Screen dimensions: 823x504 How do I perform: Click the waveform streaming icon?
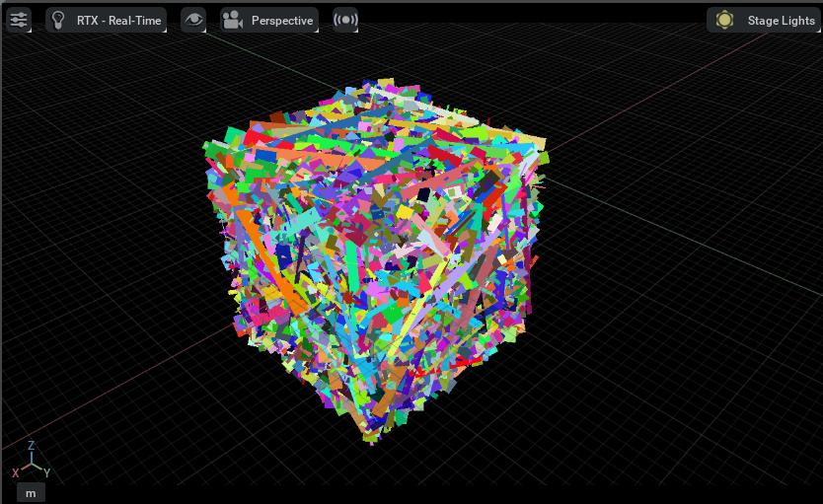[345, 20]
